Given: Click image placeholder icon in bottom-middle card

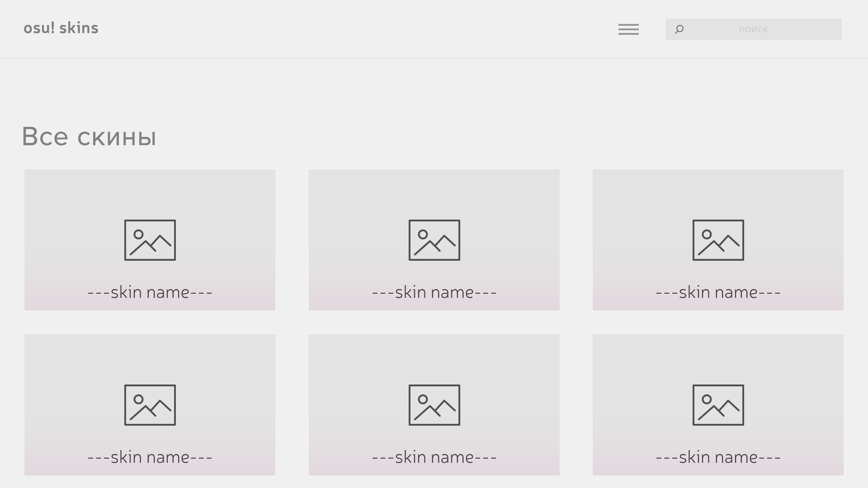Looking at the screenshot, I should point(434,405).
